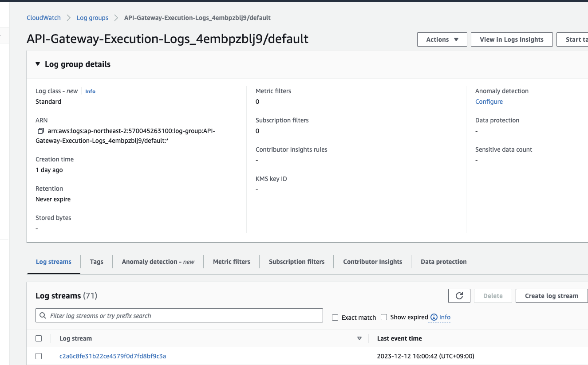The height and width of the screenshot is (365, 588).
Task: Click the 1 day ago creation time
Action: 49,170
